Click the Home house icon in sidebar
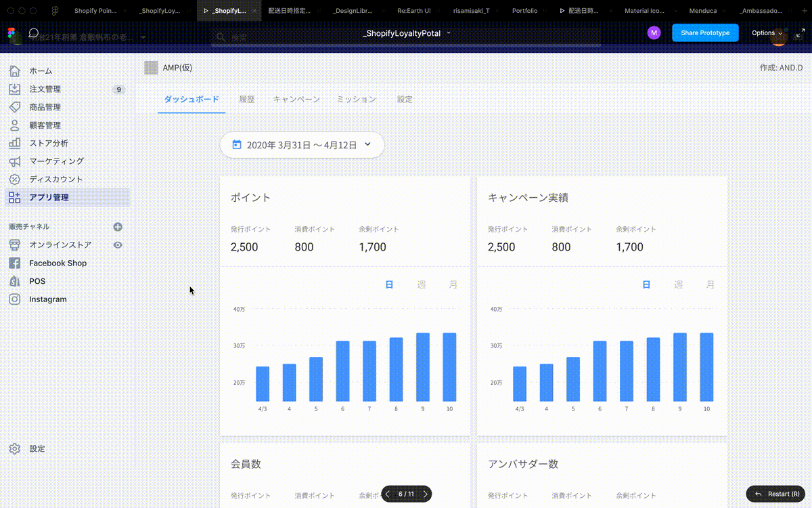The height and width of the screenshot is (508, 812). [15, 71]
